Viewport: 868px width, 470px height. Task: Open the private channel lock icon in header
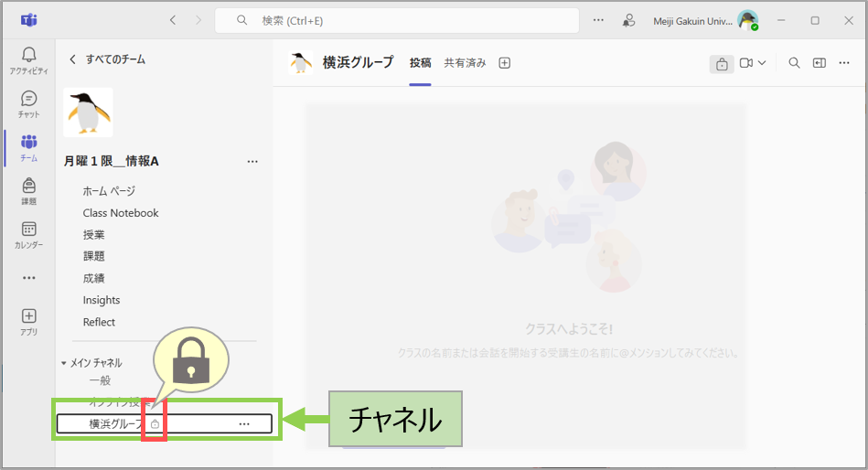point(721,63)
